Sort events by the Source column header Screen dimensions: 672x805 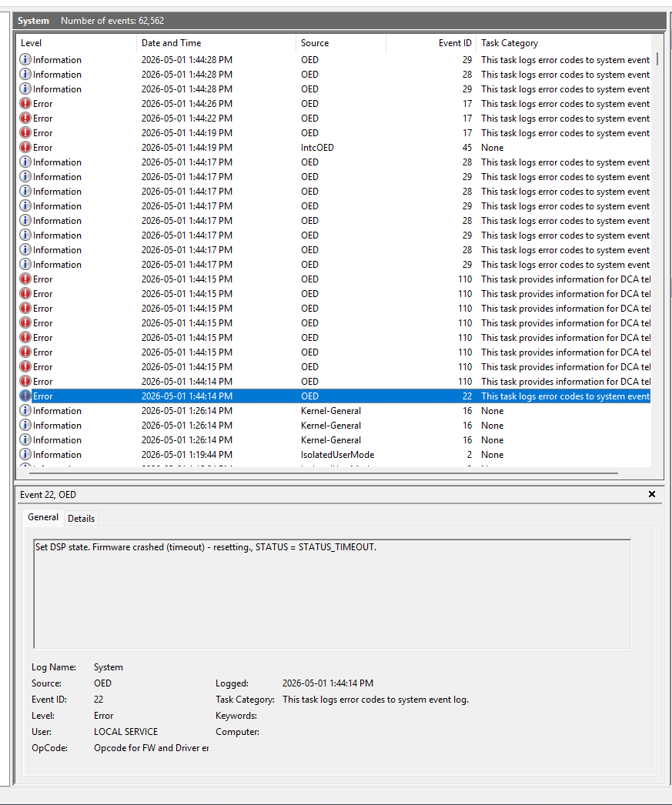(340, 43)
